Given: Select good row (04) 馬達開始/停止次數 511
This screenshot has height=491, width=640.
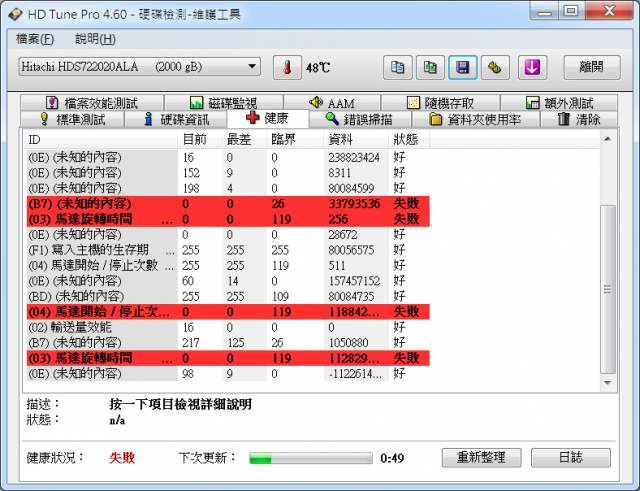Looking at the screenshot, I should pos(228,265).
